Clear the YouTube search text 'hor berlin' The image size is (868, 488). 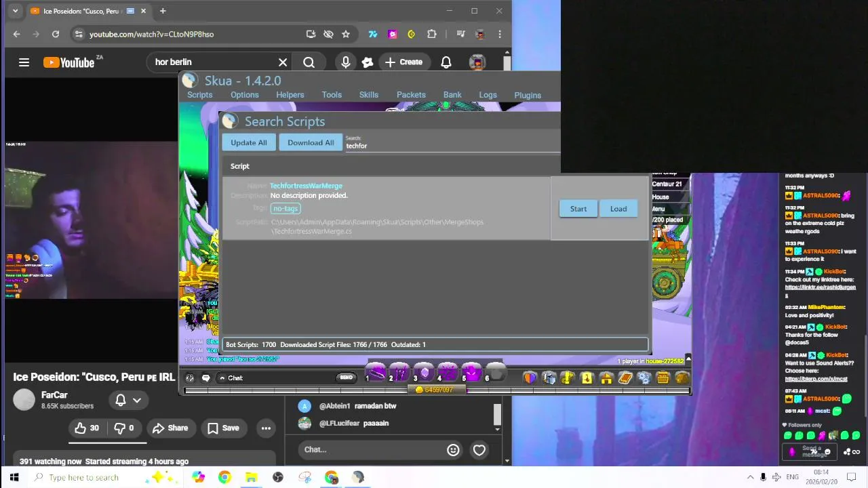pyautogui.click(x=283, y=62)
